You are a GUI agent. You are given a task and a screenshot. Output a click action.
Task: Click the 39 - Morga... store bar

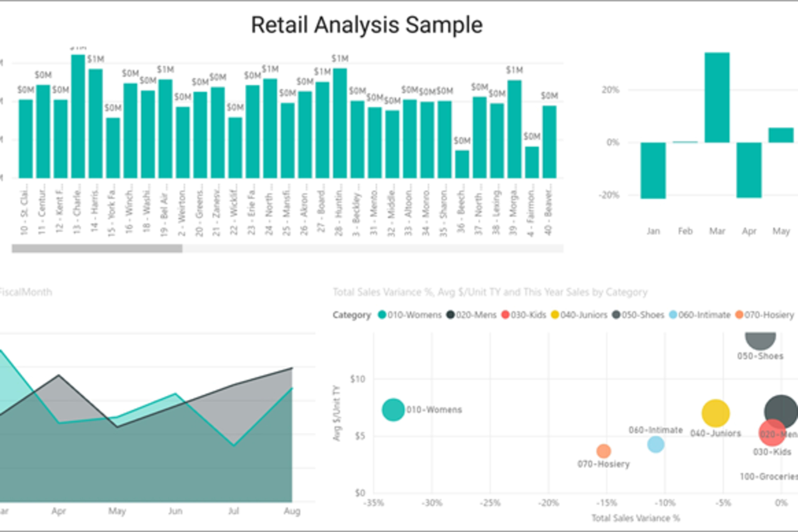[x=514, y=129]
